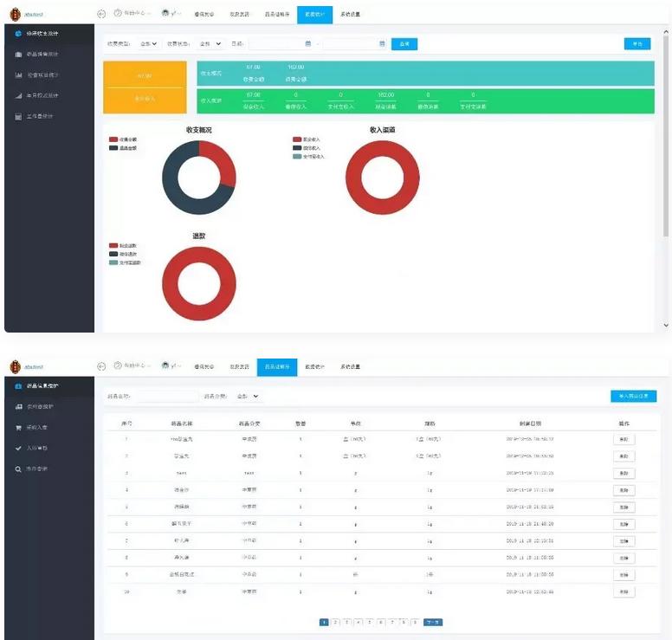The width and height of the screenshot is (672, 640).
Task: Switch to 数据统计 tab in lower screen
Action: (314, 366)
